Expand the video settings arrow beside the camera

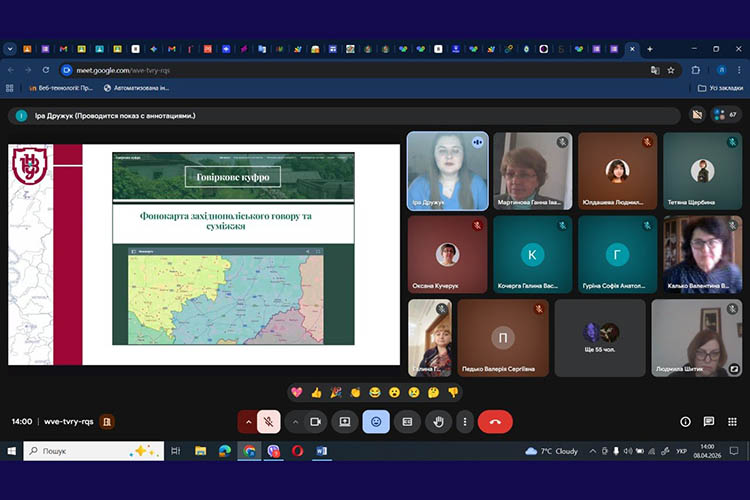tap(295, 422)
